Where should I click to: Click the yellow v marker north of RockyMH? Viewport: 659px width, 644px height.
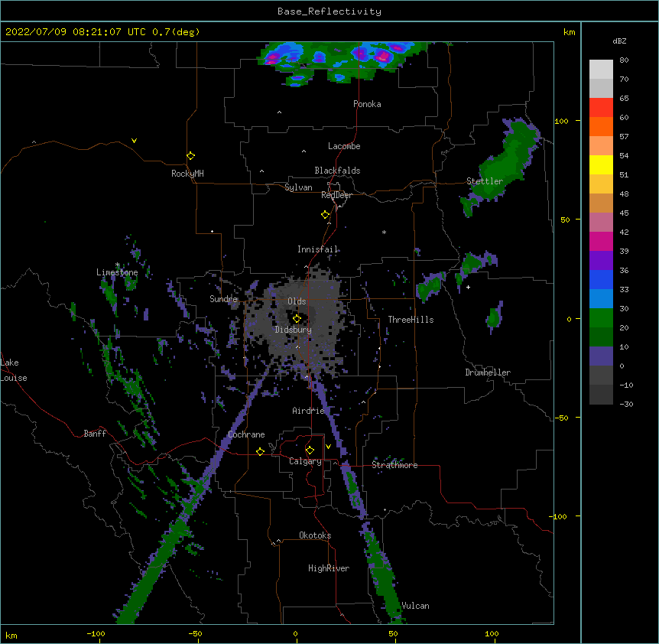pyautogui.click(x=134, y=141)
